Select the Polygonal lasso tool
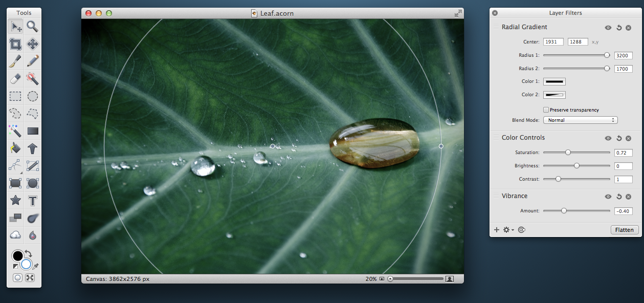Viewport: 644px width, 303px height. (x=33, y=114)
